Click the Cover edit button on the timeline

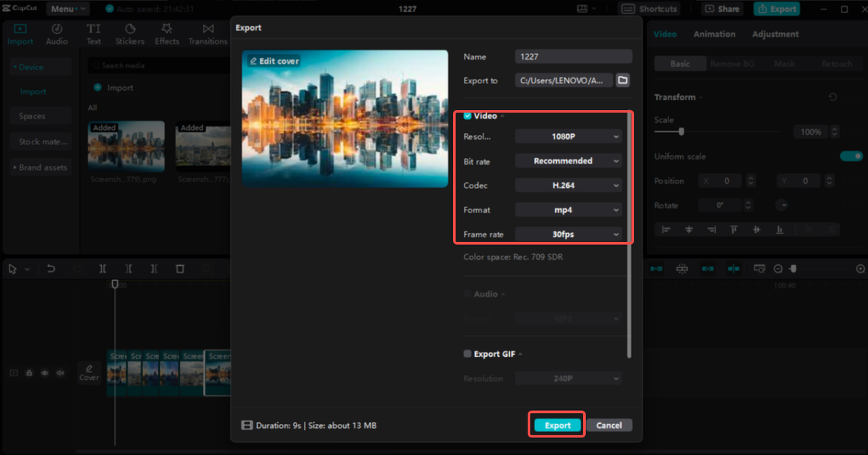(89, 372)
